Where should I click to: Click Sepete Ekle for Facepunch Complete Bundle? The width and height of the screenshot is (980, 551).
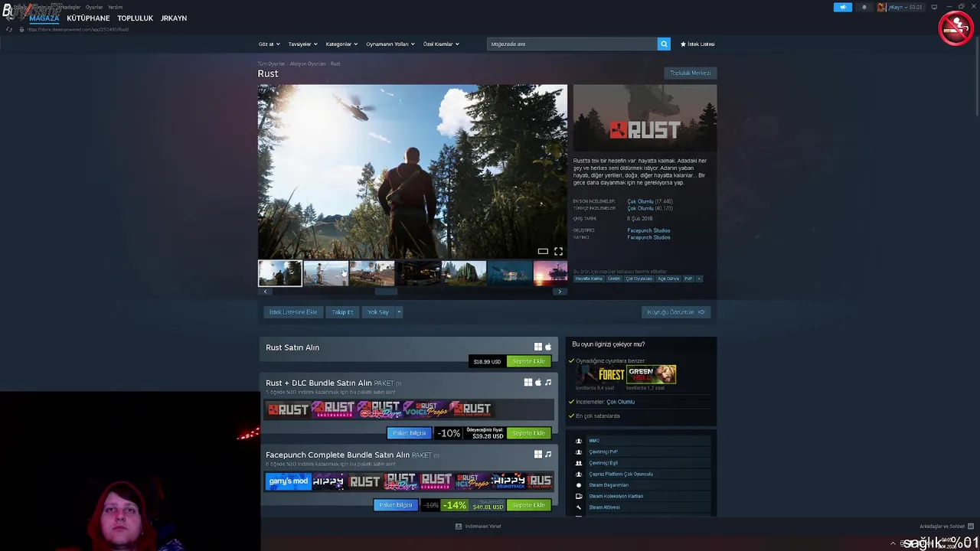point(528,505)
